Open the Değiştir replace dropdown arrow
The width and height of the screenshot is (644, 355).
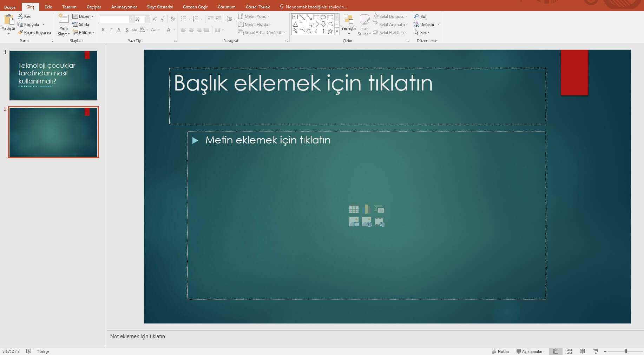coord(439,24)
